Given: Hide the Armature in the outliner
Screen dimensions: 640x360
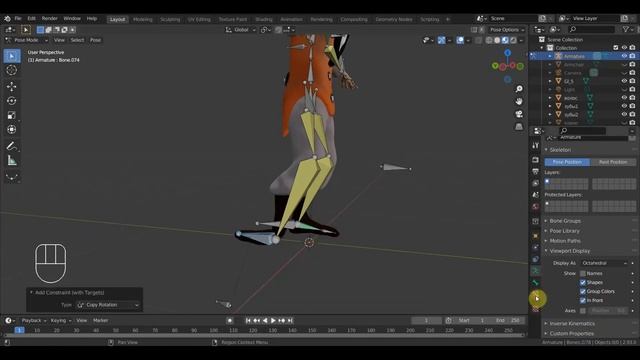Looking at the screenshot, I should tap(624, 56).
